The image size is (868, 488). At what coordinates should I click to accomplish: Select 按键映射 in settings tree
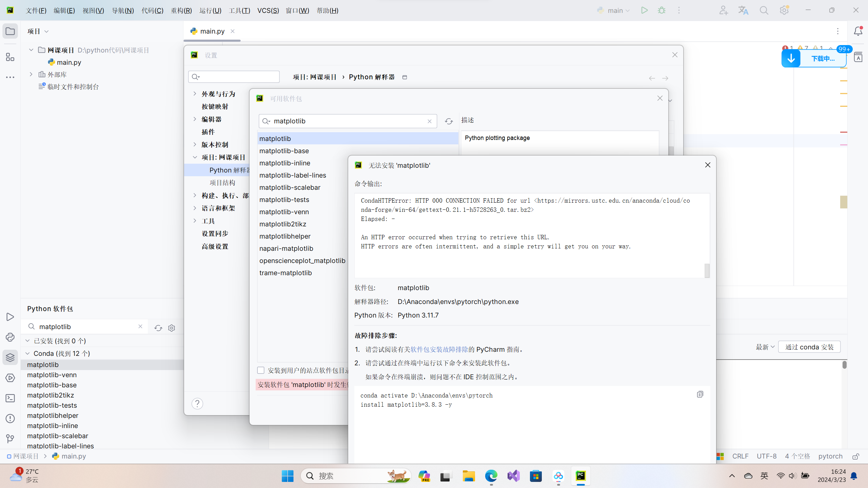click(x=215, y=106)
